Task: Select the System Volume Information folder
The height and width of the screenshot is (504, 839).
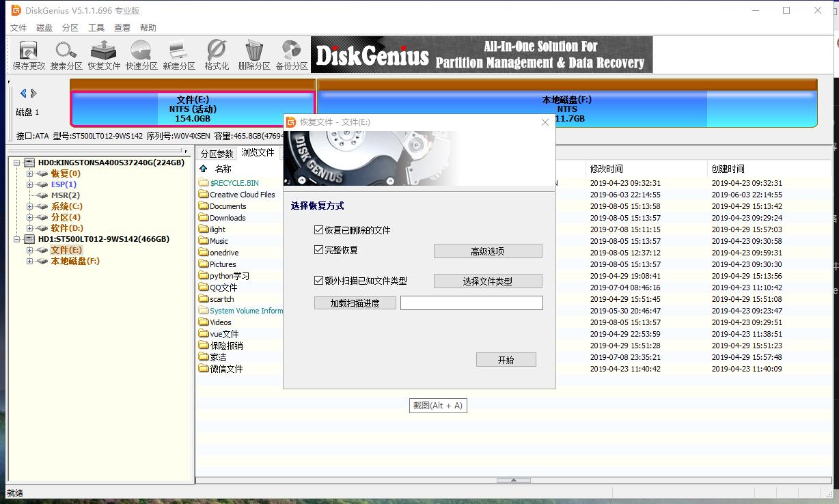Action: tap(246, 311)
